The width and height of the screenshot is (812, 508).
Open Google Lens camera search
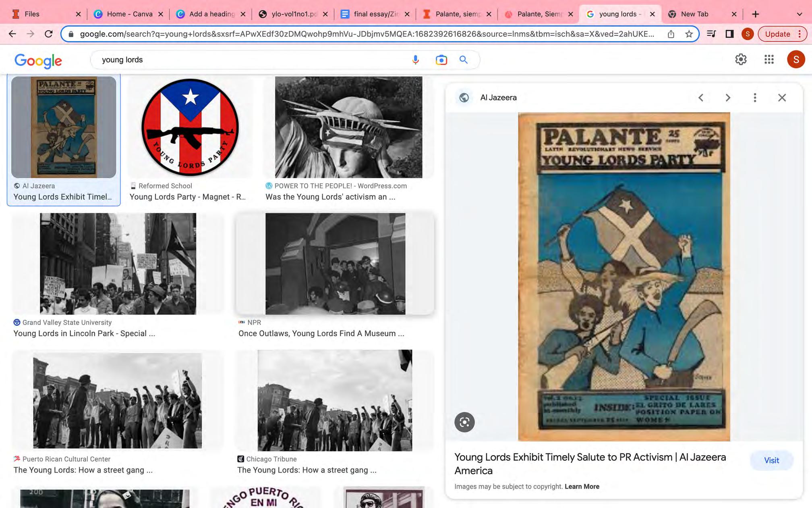point(441,60)
